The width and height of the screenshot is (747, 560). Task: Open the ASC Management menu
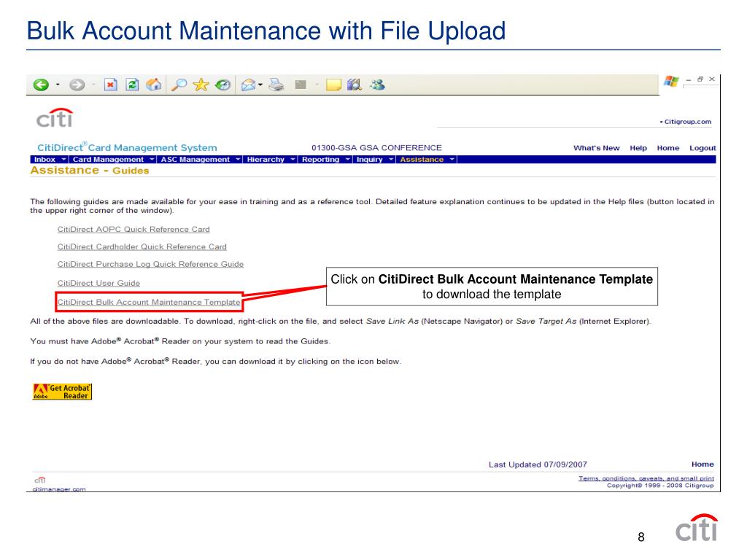point(196,160)
